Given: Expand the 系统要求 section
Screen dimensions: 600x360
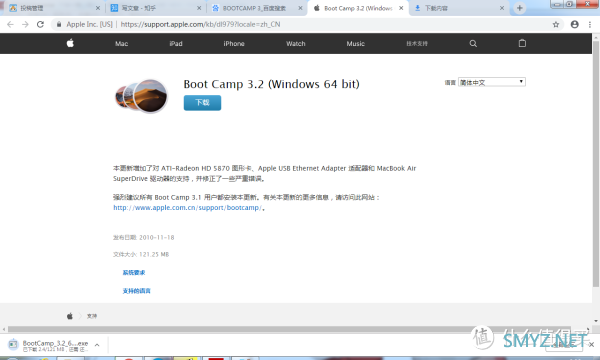Looking at the screenshot, I should tap(134, 272).
